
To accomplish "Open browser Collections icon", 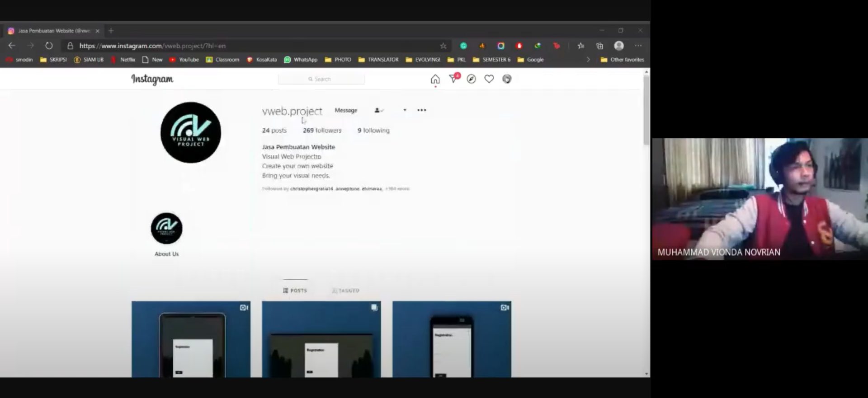I will point(599,46).
